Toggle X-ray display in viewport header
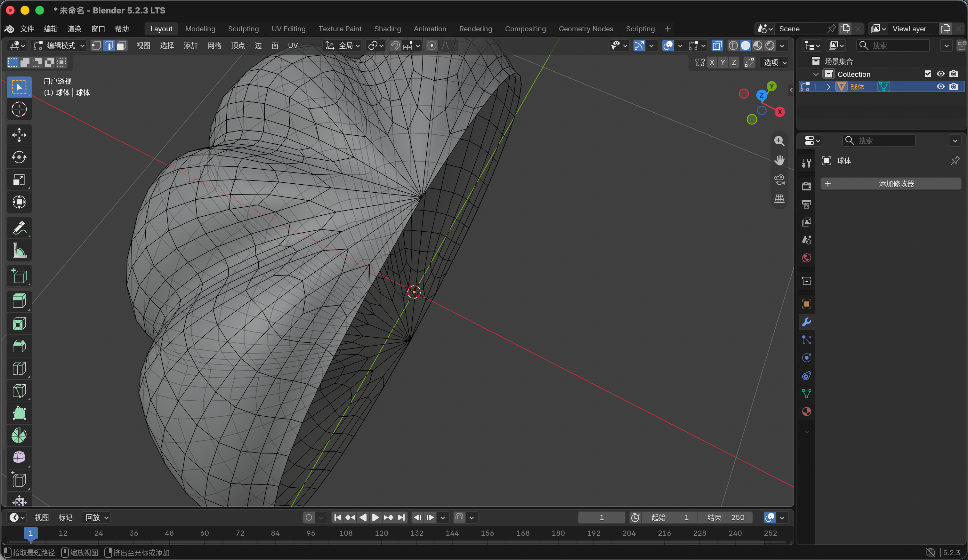Screen dimensions: 968x560 pyautogui.click(x=717, y=46)
